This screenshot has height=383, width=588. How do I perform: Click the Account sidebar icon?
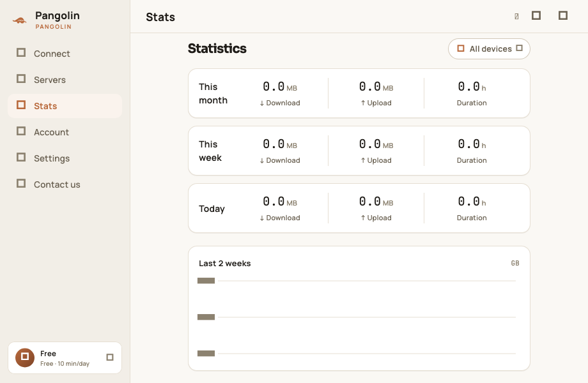point(21,131)
